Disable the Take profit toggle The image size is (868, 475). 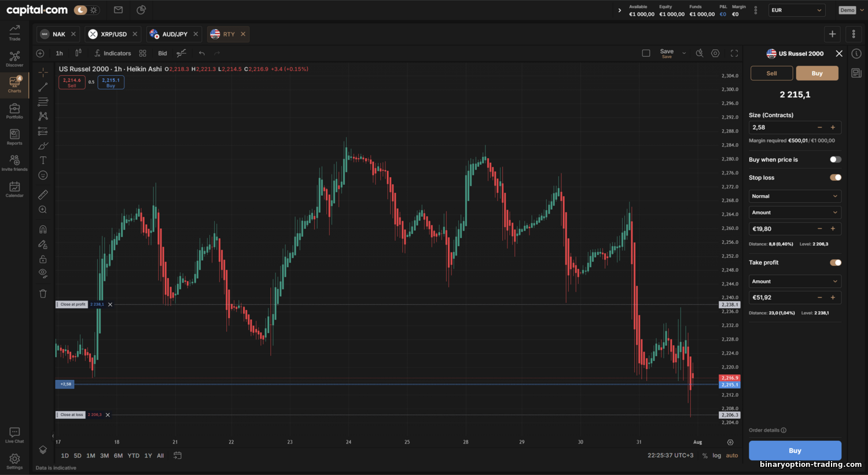[835, 262]
